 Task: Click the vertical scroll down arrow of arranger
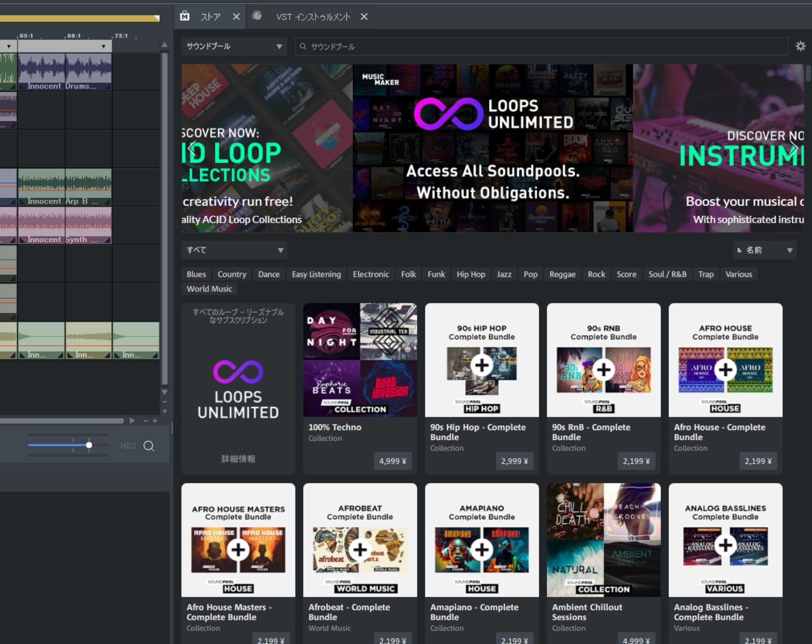pyautogui.click(x=164, y=392)
